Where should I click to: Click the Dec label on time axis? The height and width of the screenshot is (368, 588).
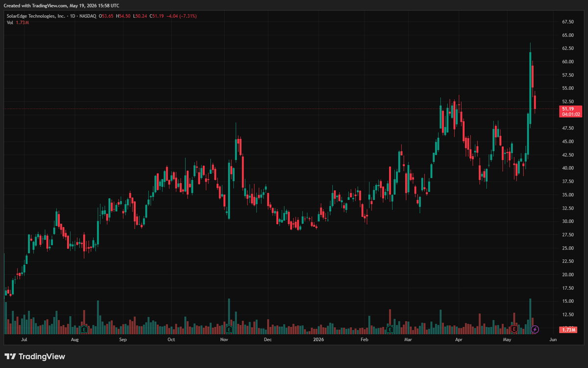click(x=268, y=339)
